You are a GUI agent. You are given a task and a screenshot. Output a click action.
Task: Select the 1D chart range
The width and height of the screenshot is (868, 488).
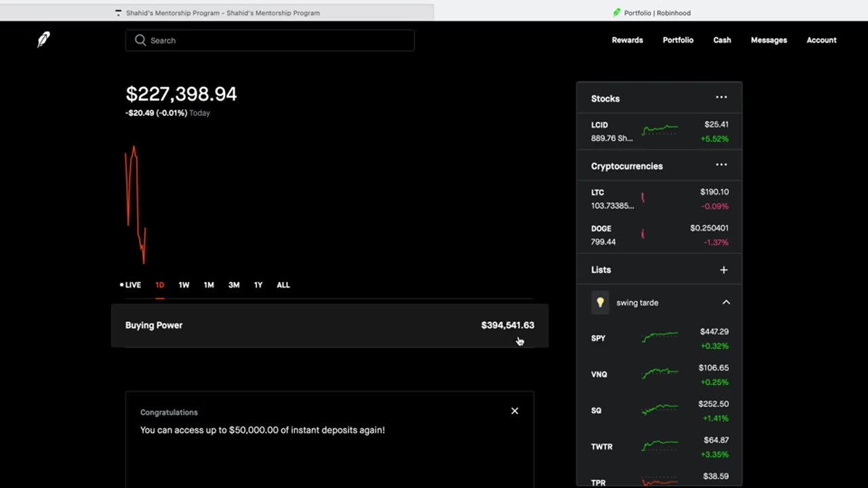pos(160,285)
